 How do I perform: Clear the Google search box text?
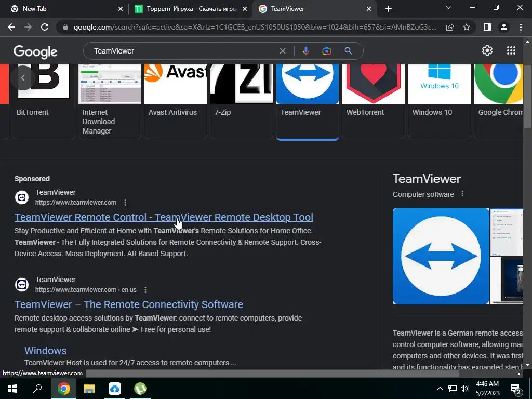coord(282,51)
